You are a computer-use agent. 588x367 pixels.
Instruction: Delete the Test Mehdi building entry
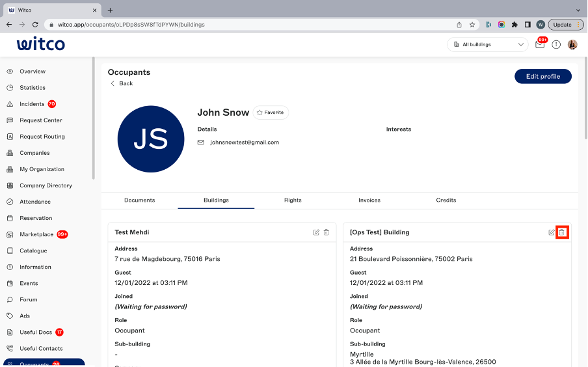click(327, 232)
